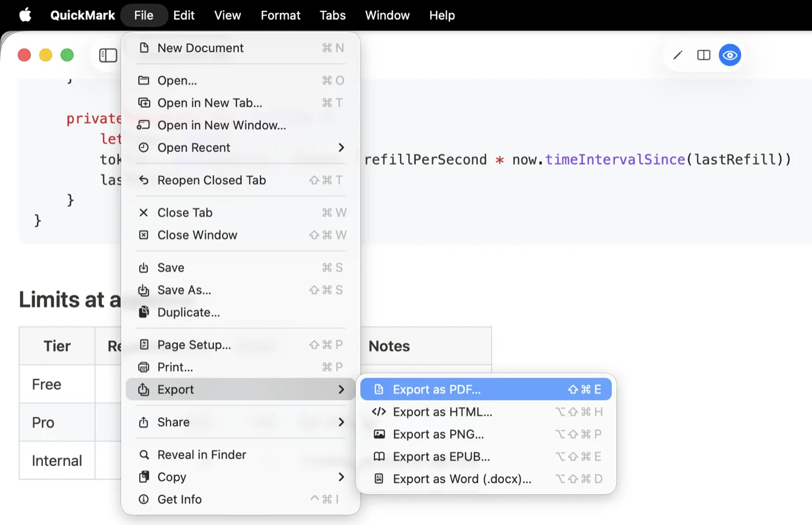Image resolution: width=812 pixels, height=525 pixels.
Task: Click the folder icon beside Open...
Action: 144,80
